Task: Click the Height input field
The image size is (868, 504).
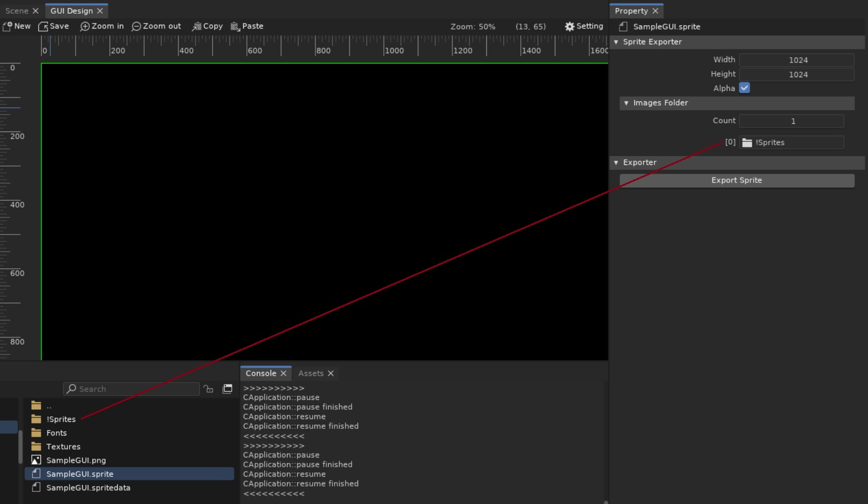Action: coord(797,74)
